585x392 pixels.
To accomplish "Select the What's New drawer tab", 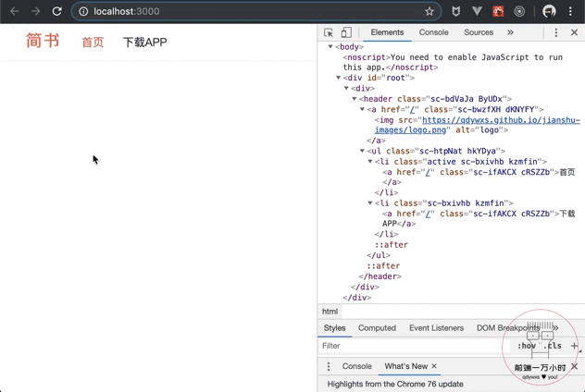I will [406, 366].
